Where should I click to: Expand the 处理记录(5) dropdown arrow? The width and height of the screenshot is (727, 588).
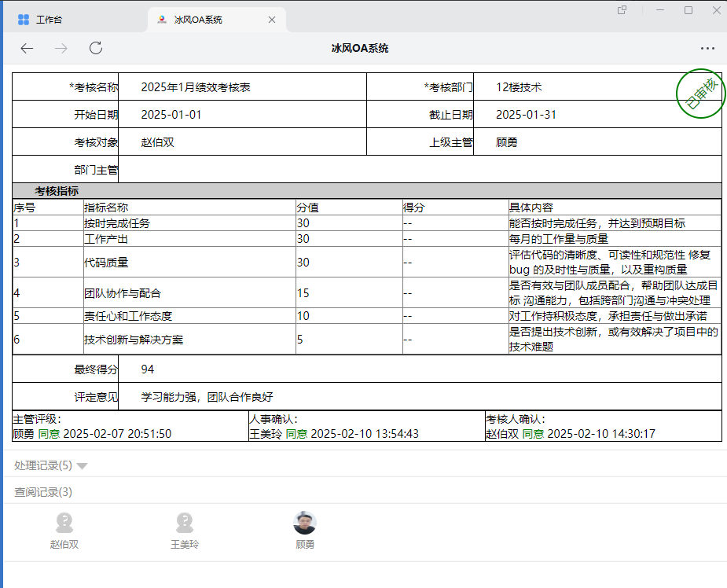(83, 466)
